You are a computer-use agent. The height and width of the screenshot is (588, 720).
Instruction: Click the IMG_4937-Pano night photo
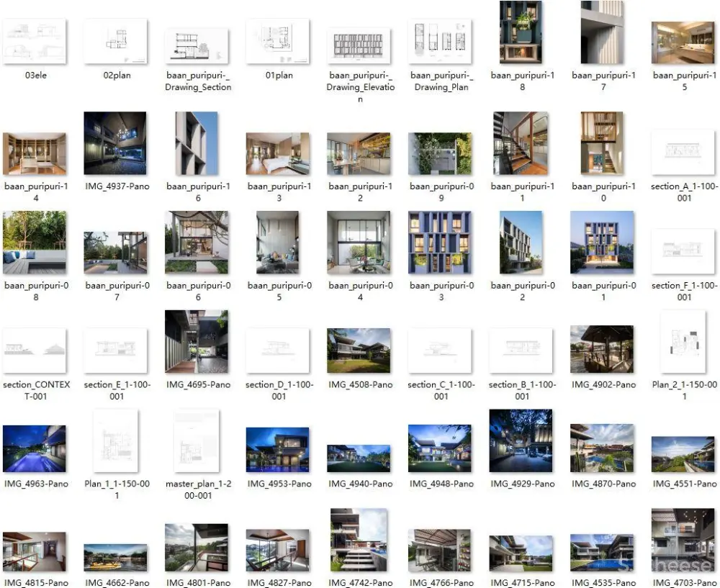[115, 143]
